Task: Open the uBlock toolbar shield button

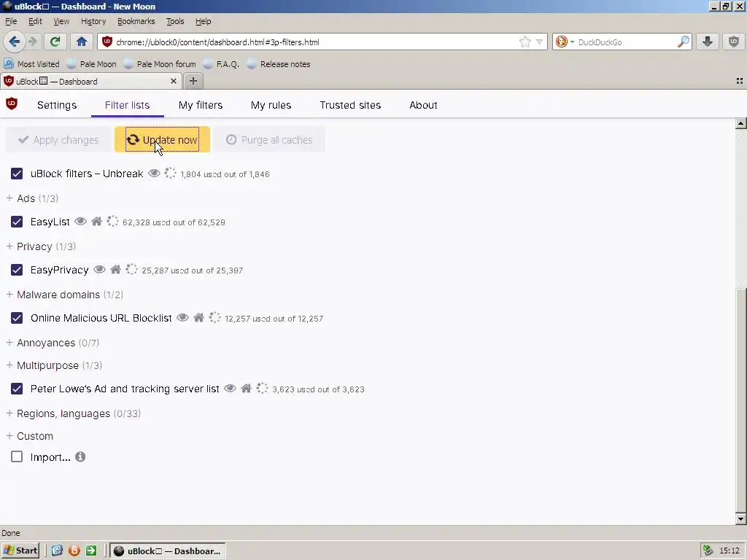Action: pos(734,42)
